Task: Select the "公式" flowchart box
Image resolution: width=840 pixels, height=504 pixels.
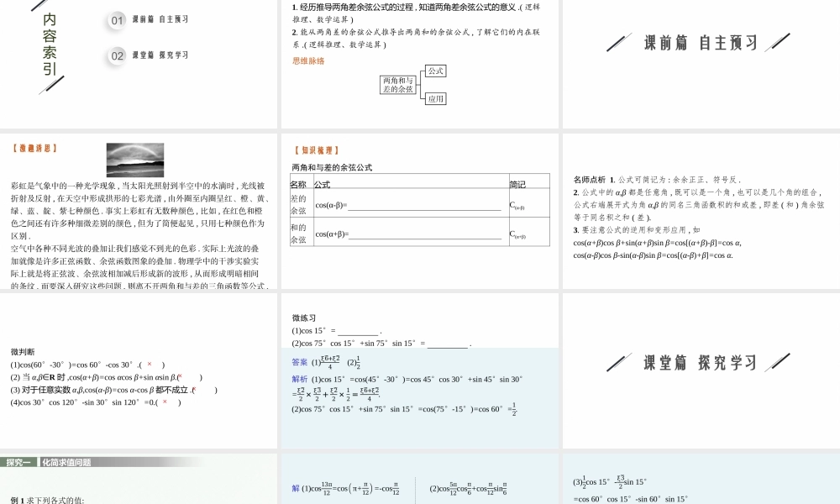Action: tap(435, 71)
